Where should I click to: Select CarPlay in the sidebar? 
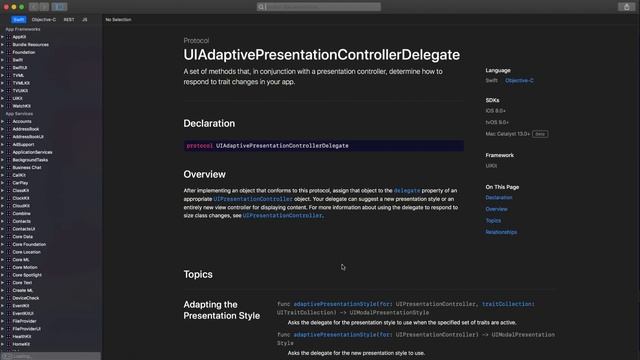(20, 183)
